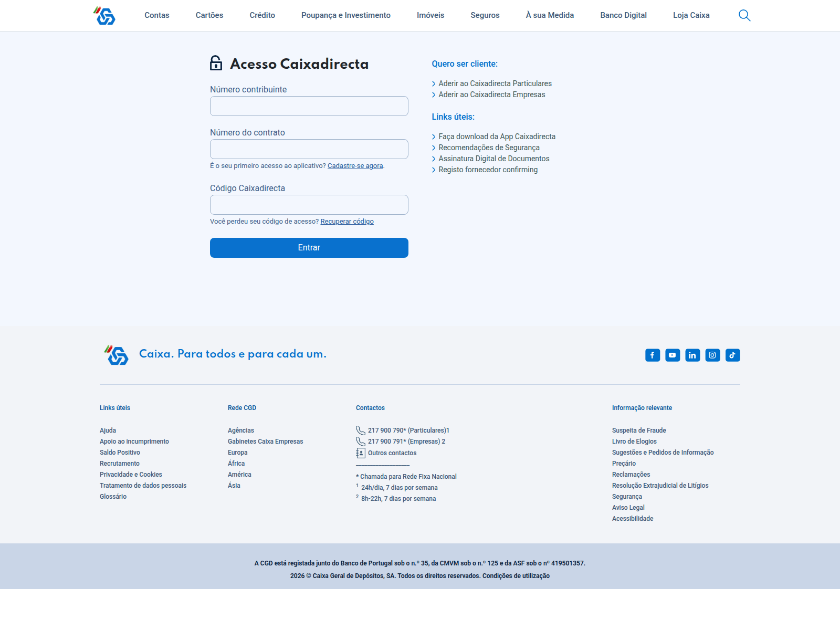Viewport: 840px width, 630px height.
Task: Click the Caixa logo in the header
Action: [x=104, y=16]
